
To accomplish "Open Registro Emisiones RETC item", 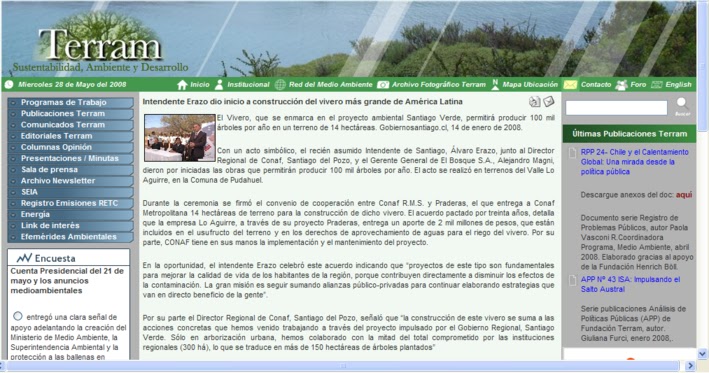I will click(71, 203).
